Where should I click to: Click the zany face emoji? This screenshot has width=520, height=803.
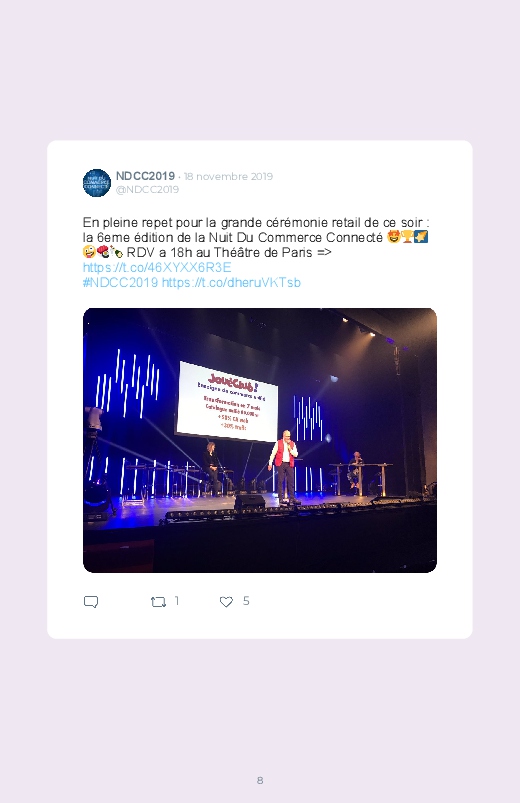(89, 252)
